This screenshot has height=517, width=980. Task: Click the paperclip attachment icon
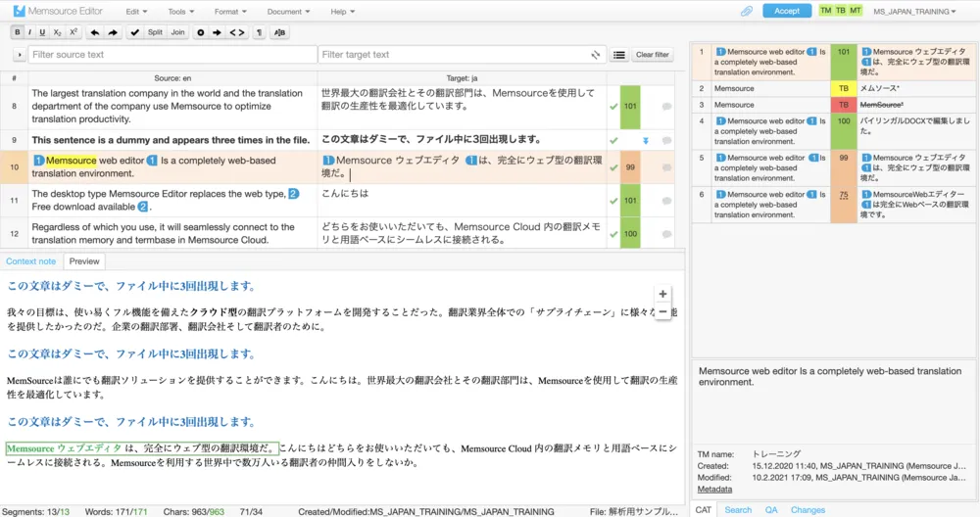[746, 11]
